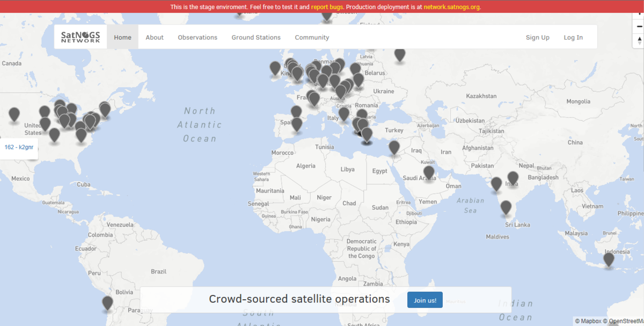Reset map bearing with compass button
This screenshot has width=644, height=326.
(x=639, y=41)
